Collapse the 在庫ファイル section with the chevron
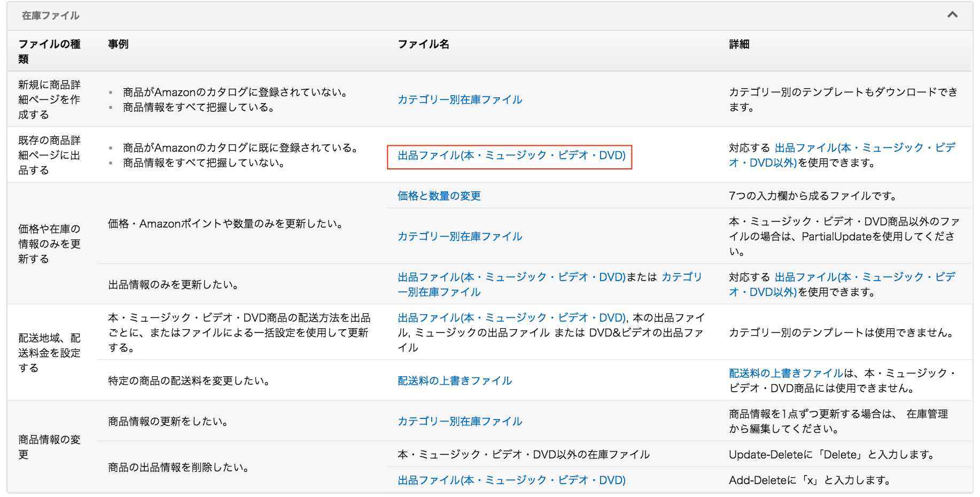The height and width of the screenshot is (497, 980). coord(952,15)
